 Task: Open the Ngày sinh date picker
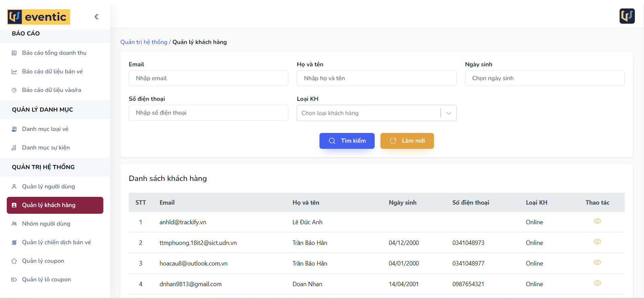click(x=544, y=78)
